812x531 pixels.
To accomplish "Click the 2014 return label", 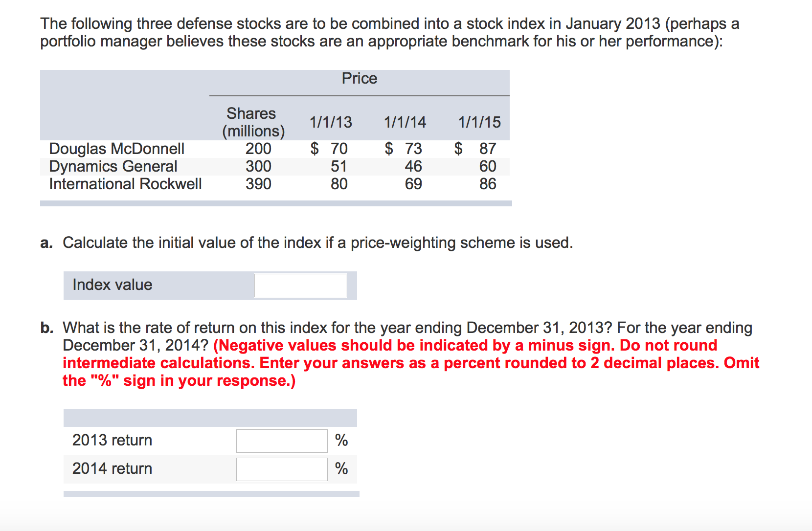I will (x=112, y=468).
